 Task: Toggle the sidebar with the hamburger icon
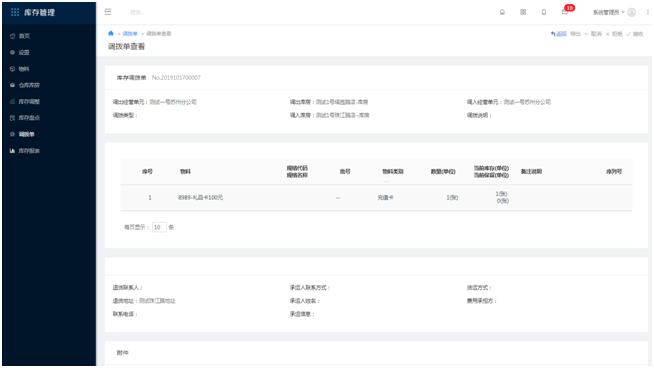point(108,12)
